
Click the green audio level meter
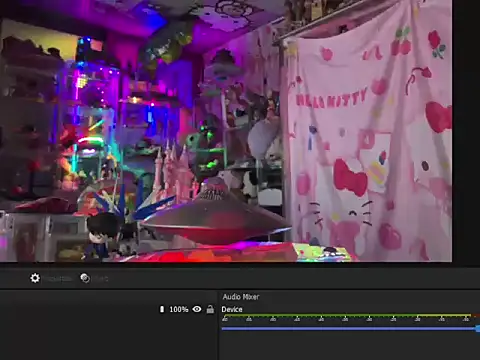click(x=320, y=315)
